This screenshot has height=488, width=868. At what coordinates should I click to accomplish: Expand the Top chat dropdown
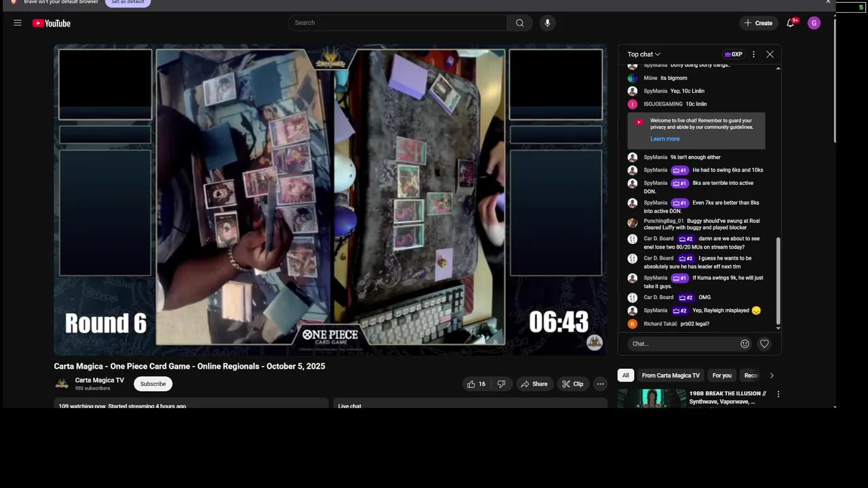click(x=644, y=54)
